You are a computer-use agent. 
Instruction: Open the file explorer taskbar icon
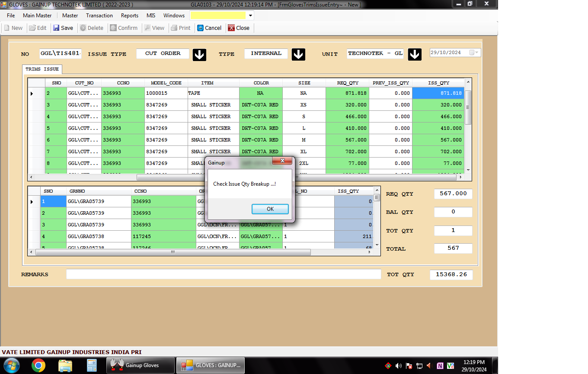pos(65,366)
